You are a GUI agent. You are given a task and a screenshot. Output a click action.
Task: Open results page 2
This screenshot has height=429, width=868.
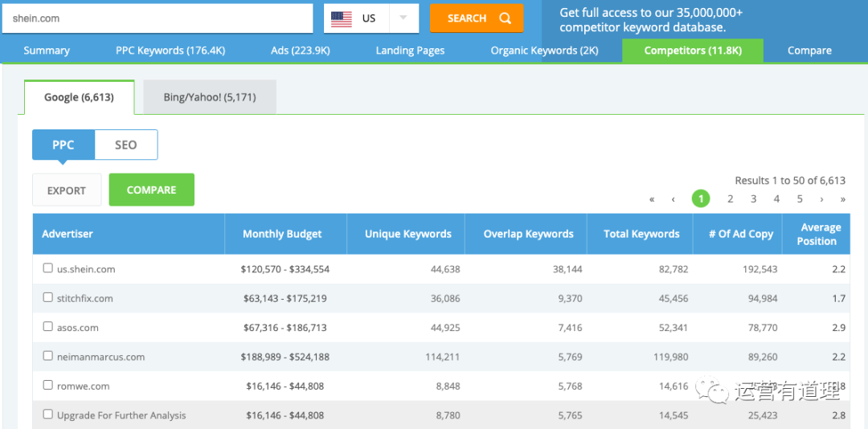point(730,199)
